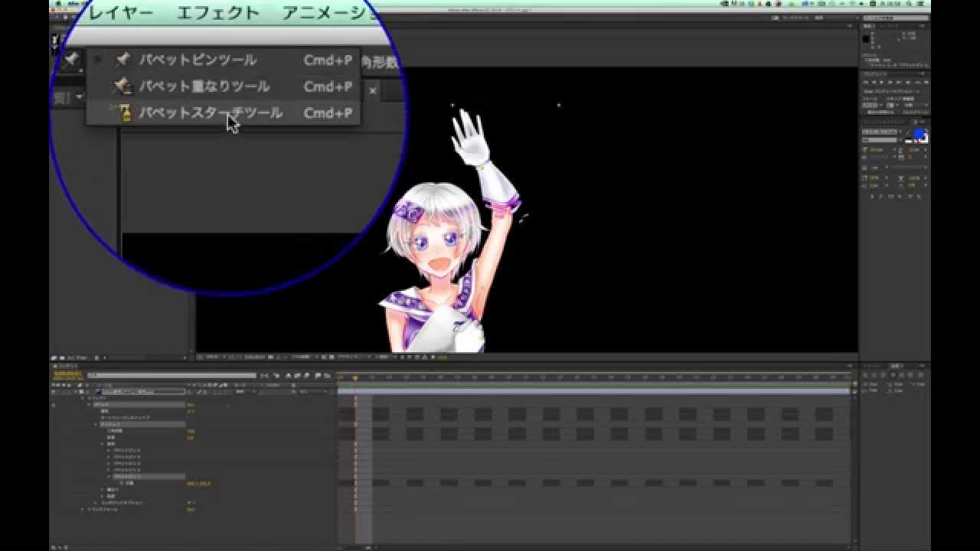Step to previous frame in the preview panel
This screenshot has width=980, height=551.
[874, 82]
